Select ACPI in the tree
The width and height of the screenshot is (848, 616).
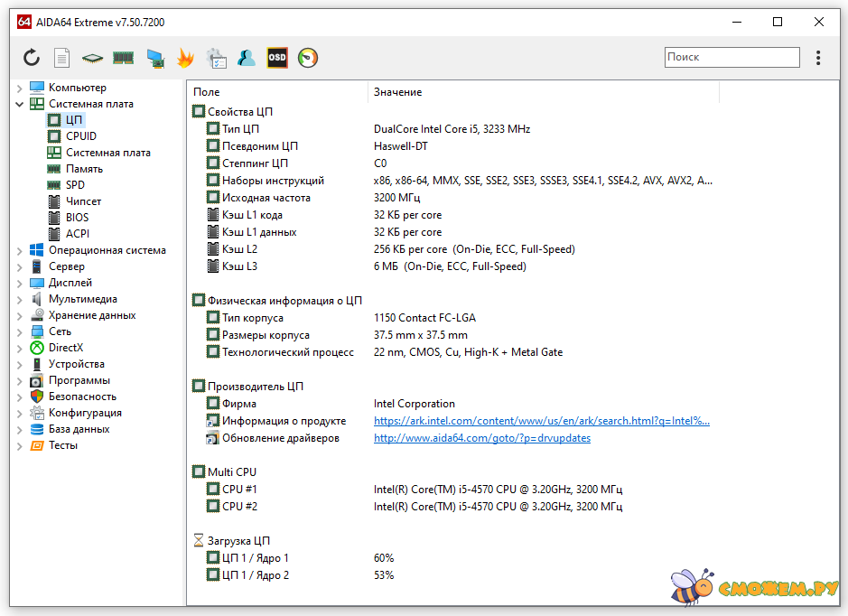(69, 234)
